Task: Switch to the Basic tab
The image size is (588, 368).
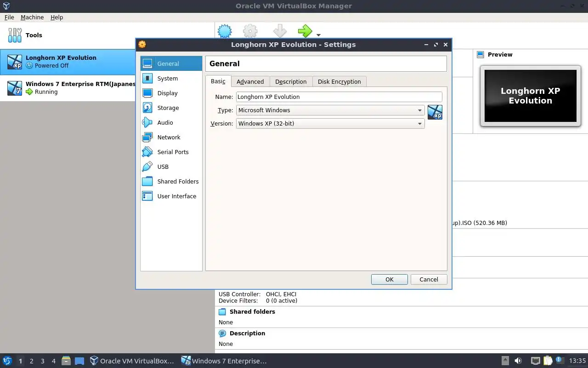Action: tap(218, 81)
